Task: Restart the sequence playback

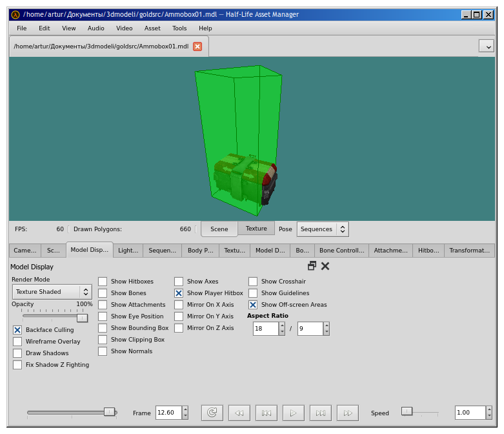Action: [212, 413]
